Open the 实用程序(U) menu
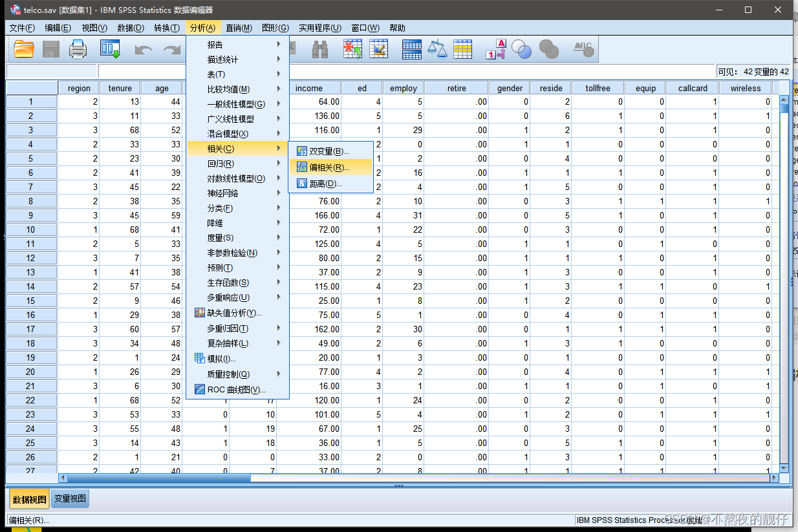 click(x=320, y=28)
